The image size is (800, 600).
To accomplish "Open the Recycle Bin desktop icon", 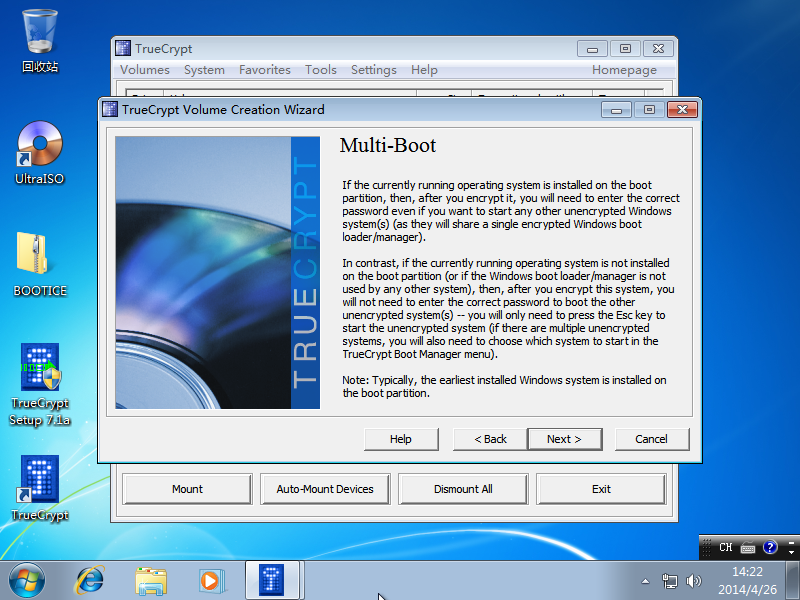I will pyautogui.click(x=40, y=41).
